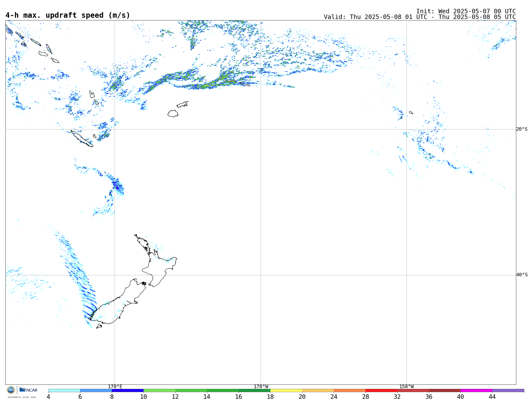Click the colorbar tick label 44
The image size is (532, 400).
click(492, 397)
